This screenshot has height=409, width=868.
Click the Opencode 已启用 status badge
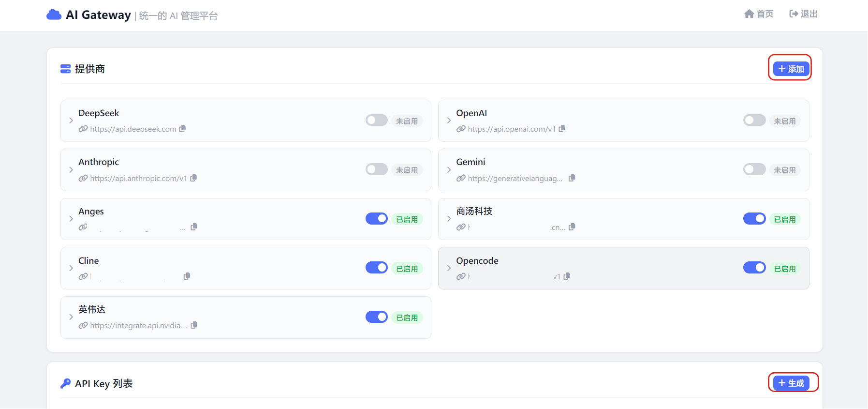click(x=784, y=269)
